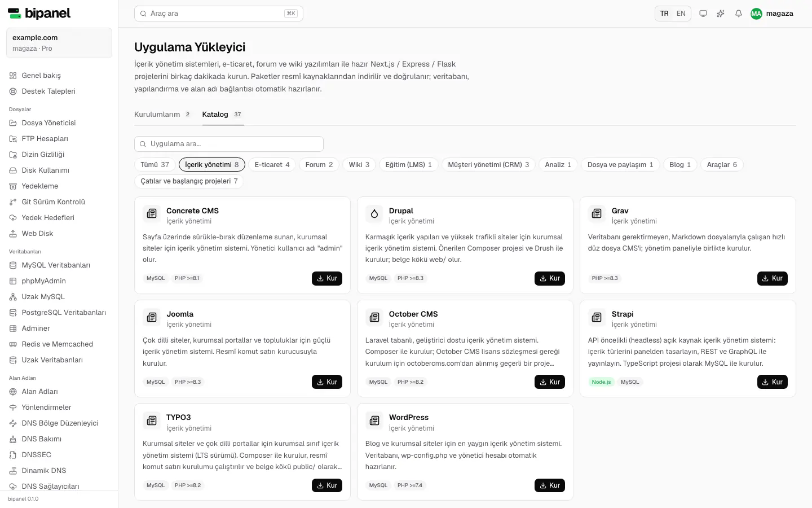
Task: Click the Dizin Gizliliği lock-folder icon
Action: (13, 155)
